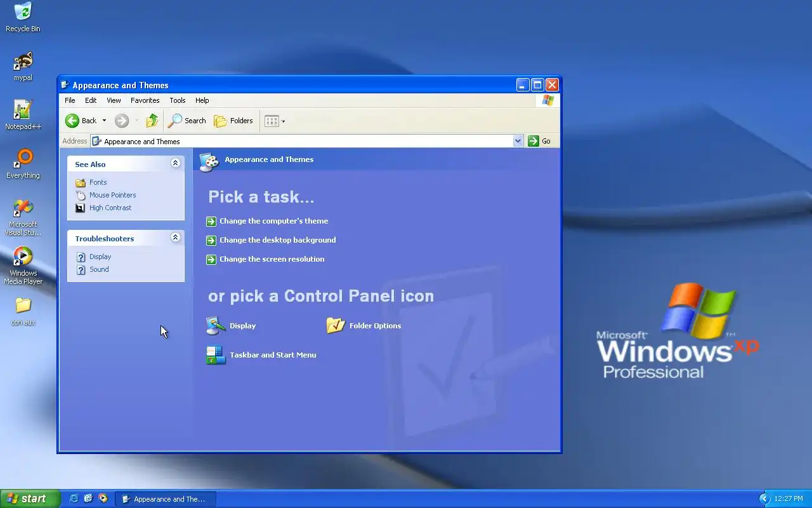
Task: Launch Internet Explorer from Quick Launch
Action: tap(74, 498)
